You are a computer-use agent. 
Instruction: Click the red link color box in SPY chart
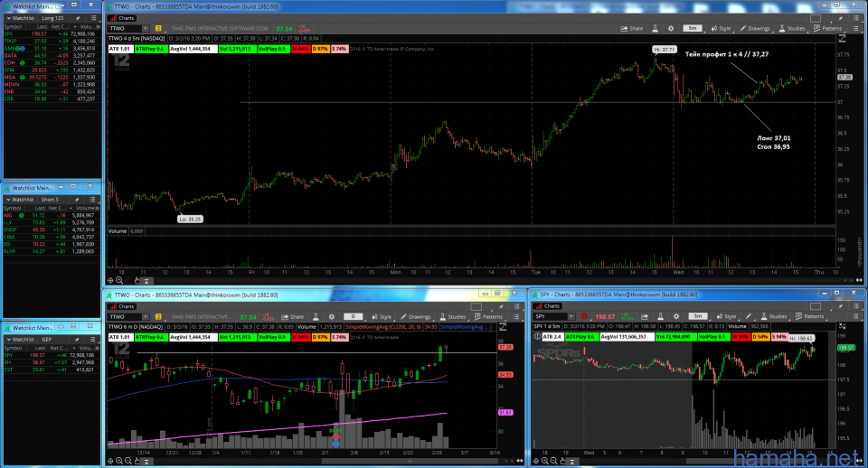[584, 316]
